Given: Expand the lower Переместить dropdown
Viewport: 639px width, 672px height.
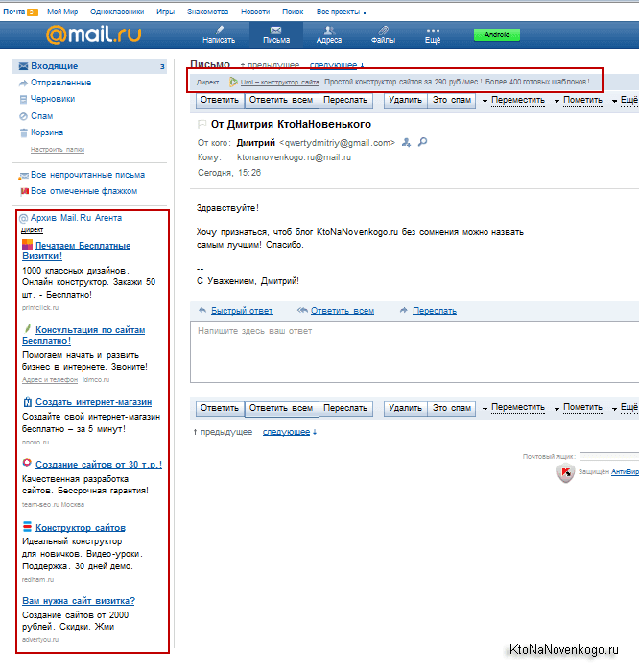Looking at the screenshot, I should click(x=513, y=408).
